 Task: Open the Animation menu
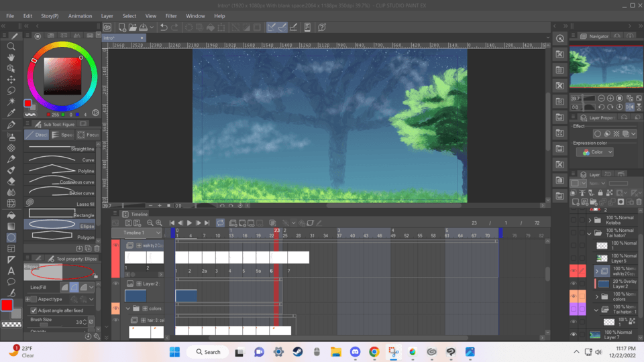tap(80, 15)
